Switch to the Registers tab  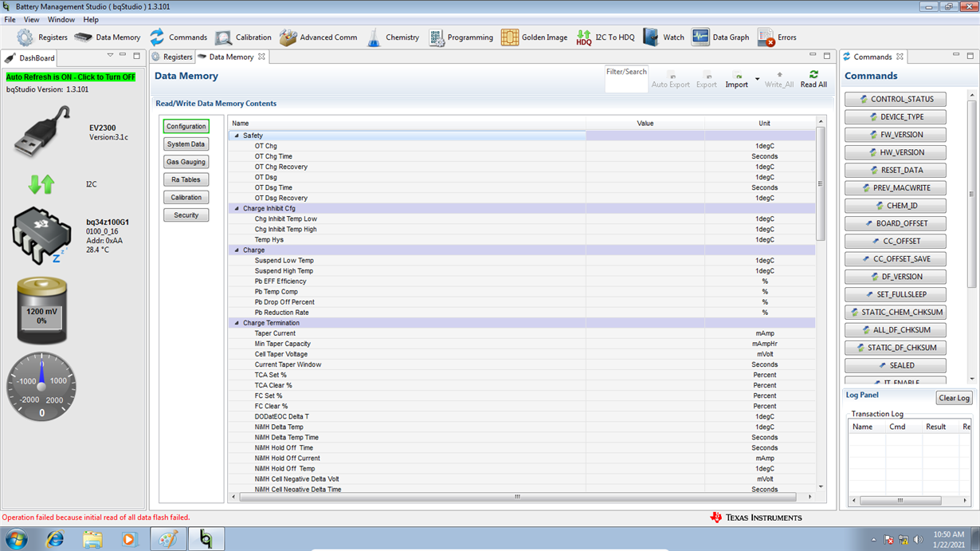pos(172,57)
